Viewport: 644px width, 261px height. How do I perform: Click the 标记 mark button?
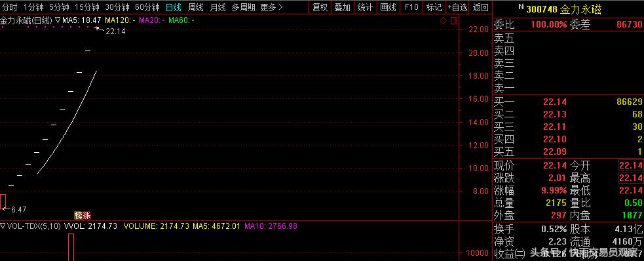pyautogui.click(x=434, y=7)
